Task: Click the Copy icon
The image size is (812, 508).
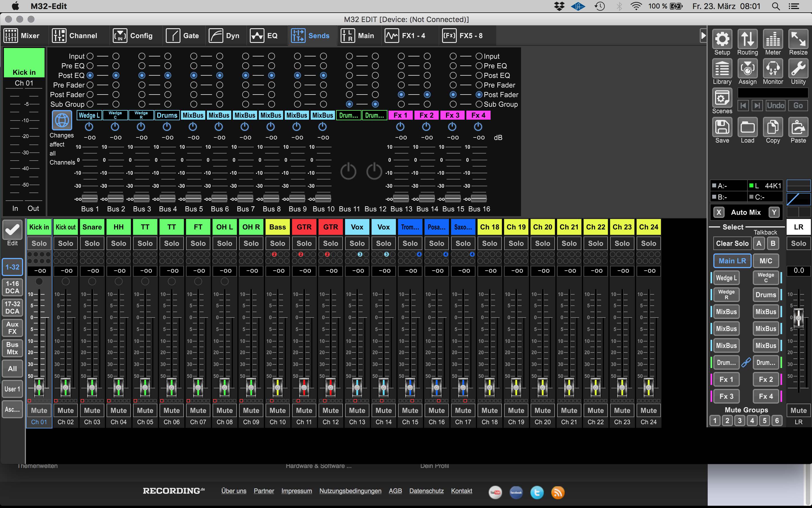Action: (x=773, y=127)
